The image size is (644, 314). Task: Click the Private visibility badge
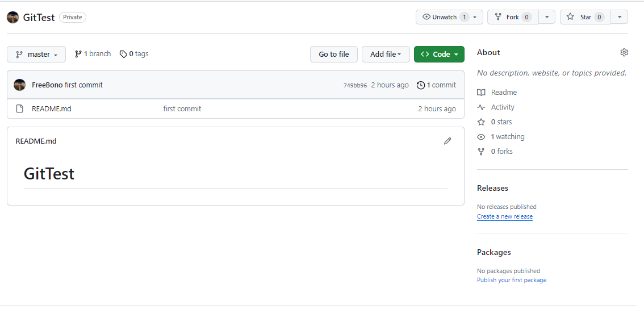(x=73, y=17)
